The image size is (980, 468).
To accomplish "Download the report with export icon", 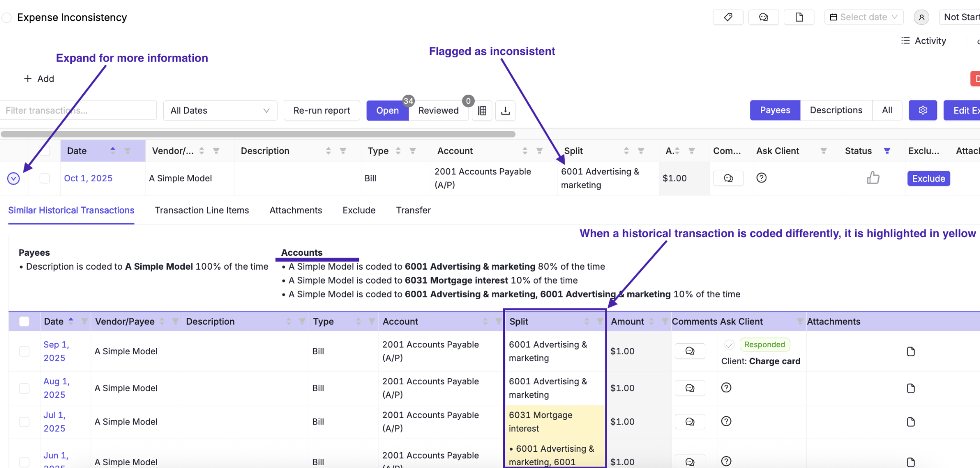I will (x=505, y=111).
